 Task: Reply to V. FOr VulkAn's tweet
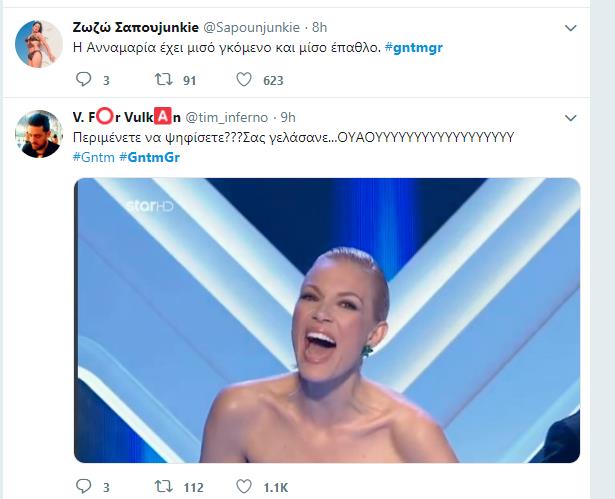(85, 487)
